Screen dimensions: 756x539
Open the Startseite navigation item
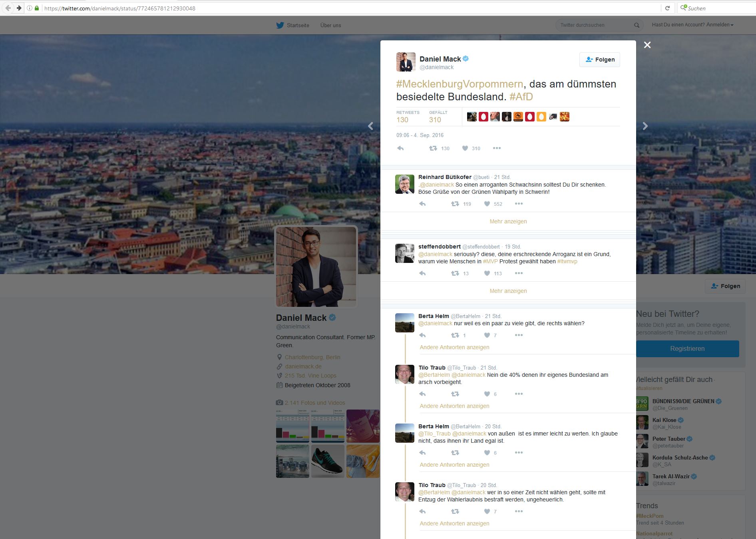(x=298, y=25)
